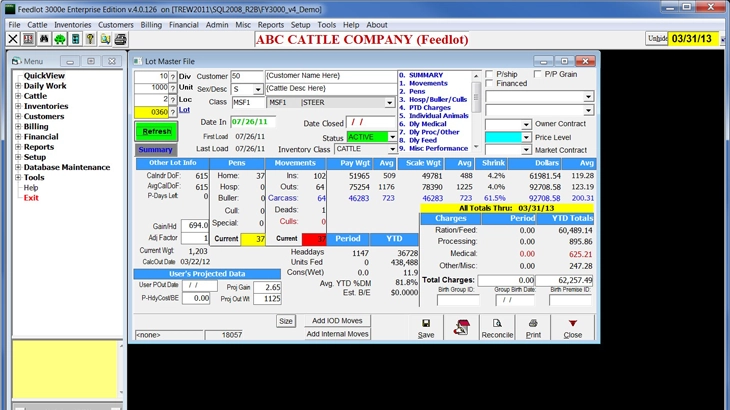Image resolution: width=730 pixels, height=410 pixels.
Task: Open the Cattle menu
Action: point(37,25)
